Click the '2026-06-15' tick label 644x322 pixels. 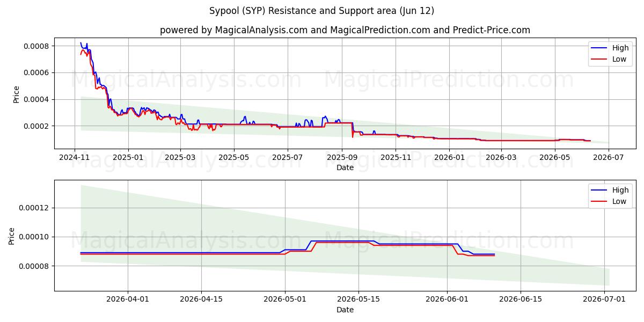point(520,300)
